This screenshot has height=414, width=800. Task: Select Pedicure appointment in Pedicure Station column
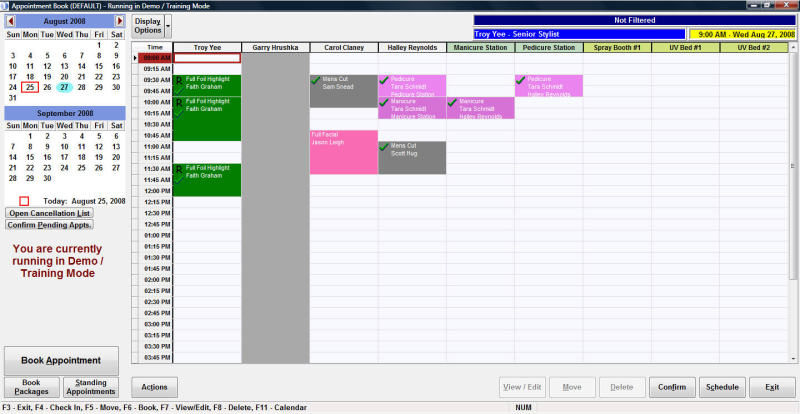(x=549, y=86)
